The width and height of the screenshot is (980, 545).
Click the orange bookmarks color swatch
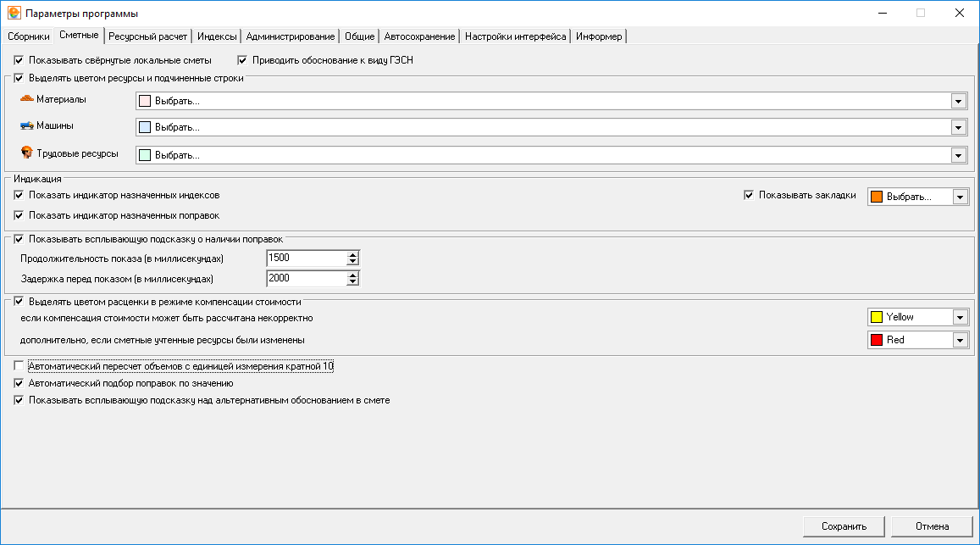[x=877, y=197]
